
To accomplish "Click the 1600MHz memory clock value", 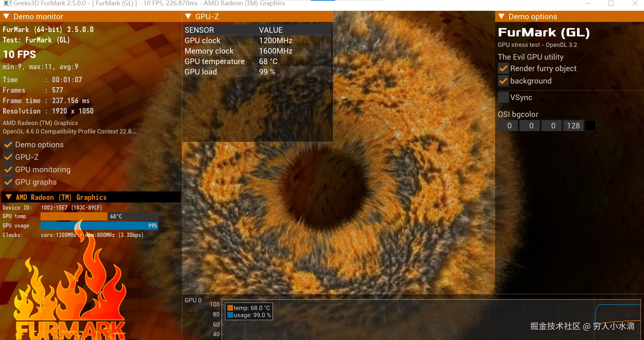I will [x=276, y=51].
